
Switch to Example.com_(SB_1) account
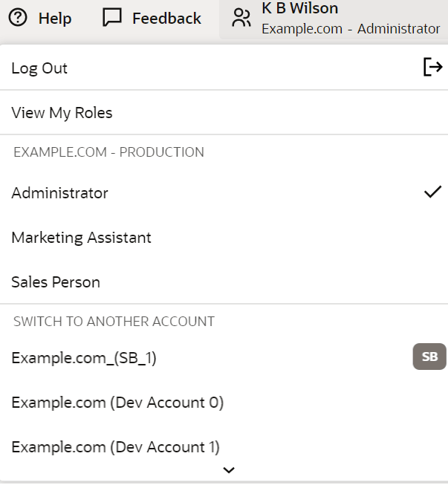(224, 357)
